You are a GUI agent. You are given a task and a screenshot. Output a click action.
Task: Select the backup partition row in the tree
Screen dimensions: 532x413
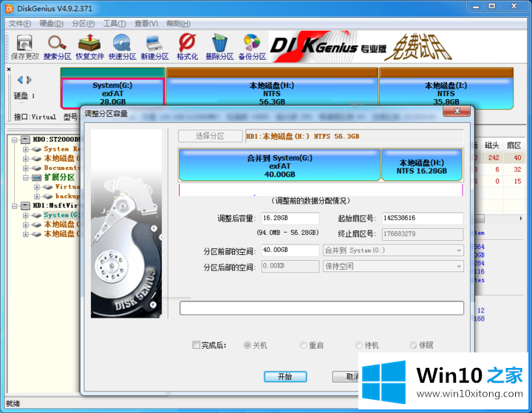tap(67, 197)
